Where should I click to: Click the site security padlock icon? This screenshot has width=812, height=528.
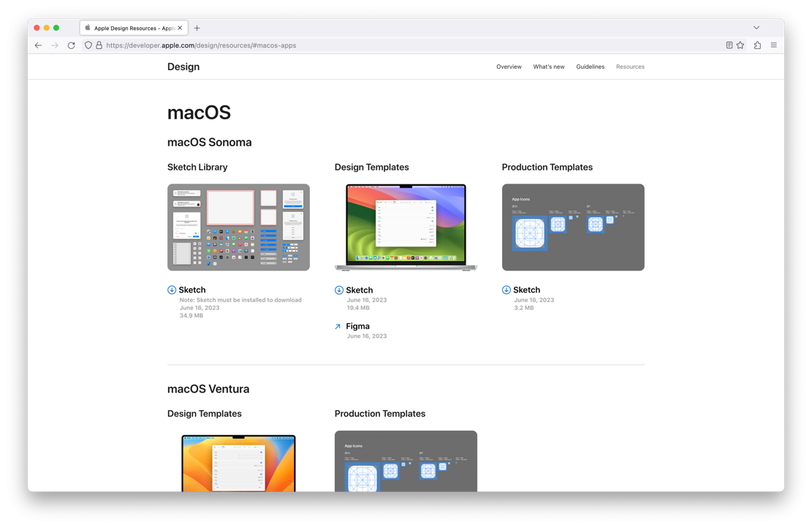pos(99,45)
